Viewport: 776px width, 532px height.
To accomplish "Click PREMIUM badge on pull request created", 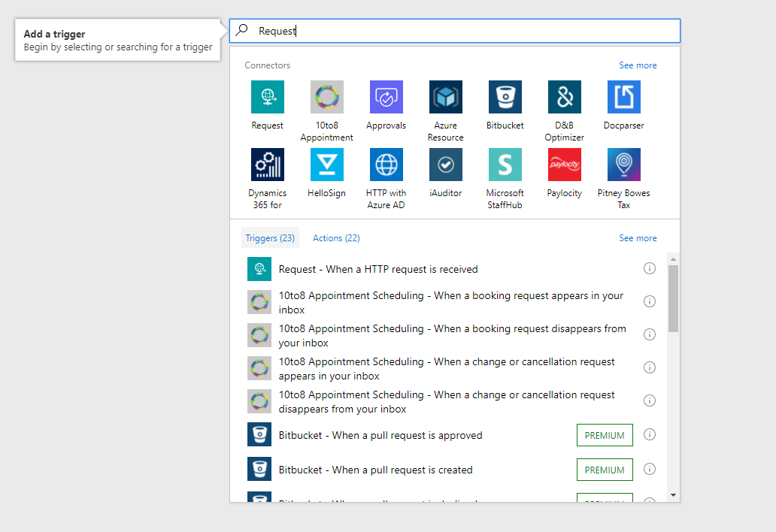I will coord(605,470).
